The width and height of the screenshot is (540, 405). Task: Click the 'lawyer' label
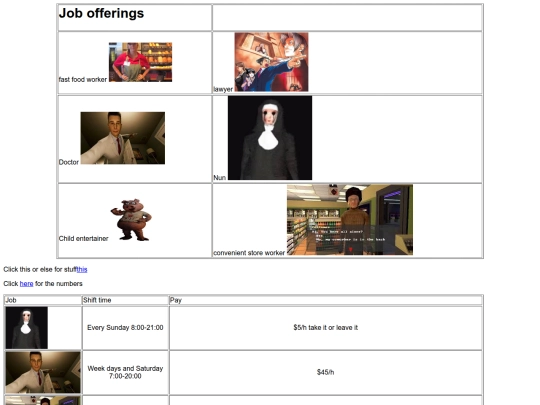[x=223, y=89]
